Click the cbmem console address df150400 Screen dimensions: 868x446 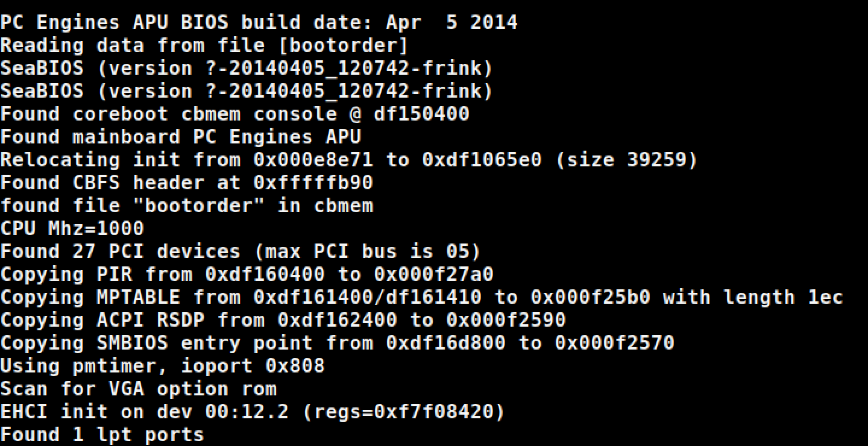[421, 114]
